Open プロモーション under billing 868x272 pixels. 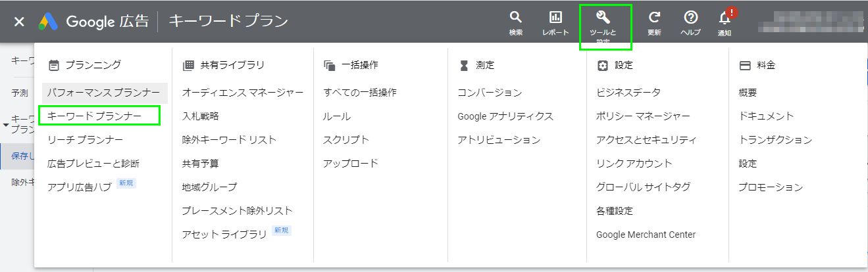(771, 187)
